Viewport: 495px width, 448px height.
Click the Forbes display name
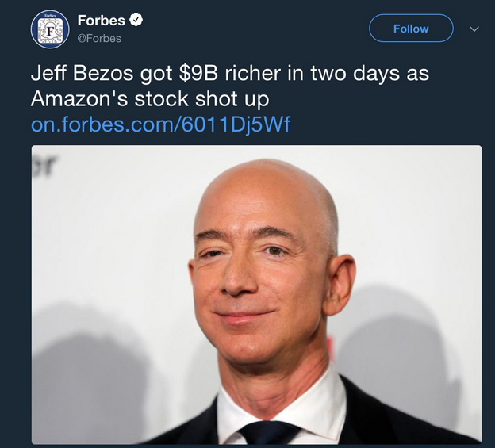click(x=102, y=21)
